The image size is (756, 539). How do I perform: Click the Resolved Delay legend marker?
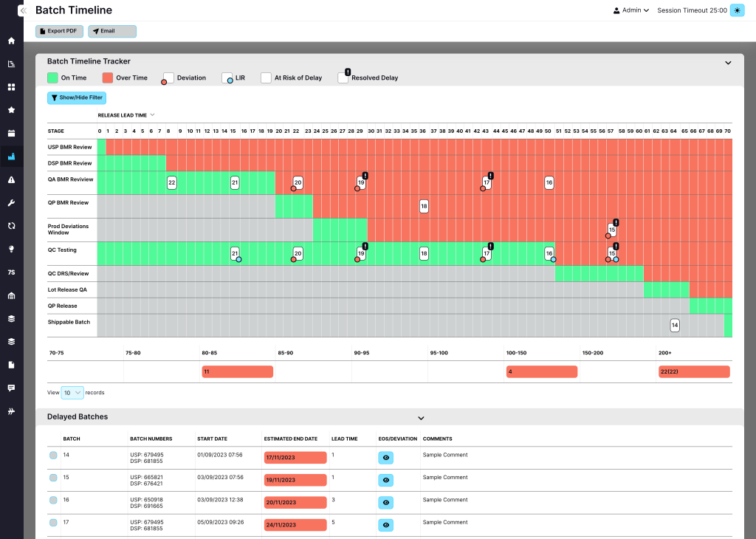(x=344, y=76)
